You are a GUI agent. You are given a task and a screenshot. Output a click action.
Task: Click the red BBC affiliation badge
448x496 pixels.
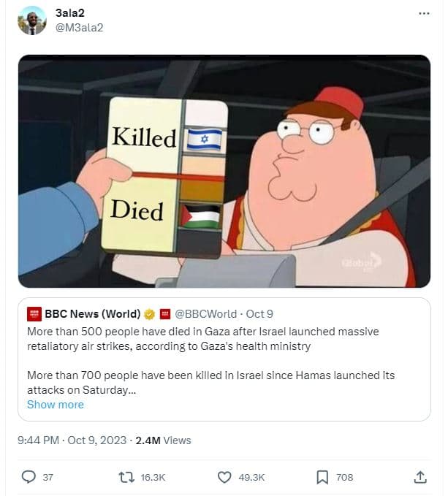pyautogui.click(x=164, y=314)
